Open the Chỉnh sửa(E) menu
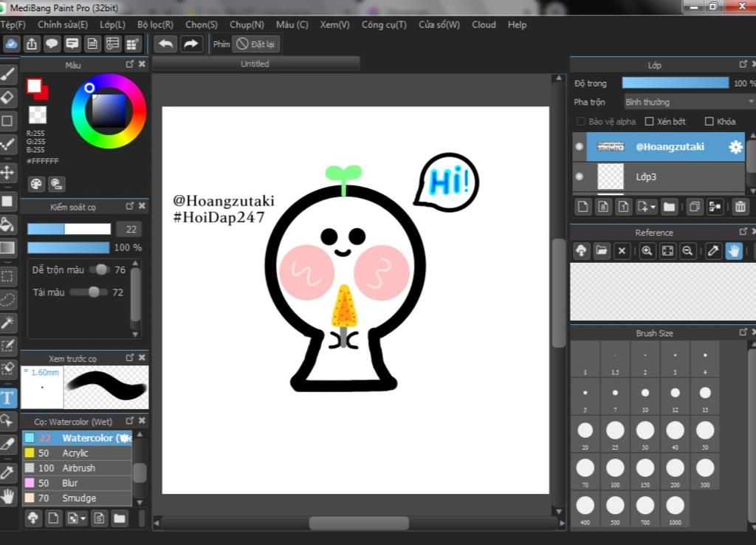The height and width of the screenshot is (545, 756). coord(63,24)
